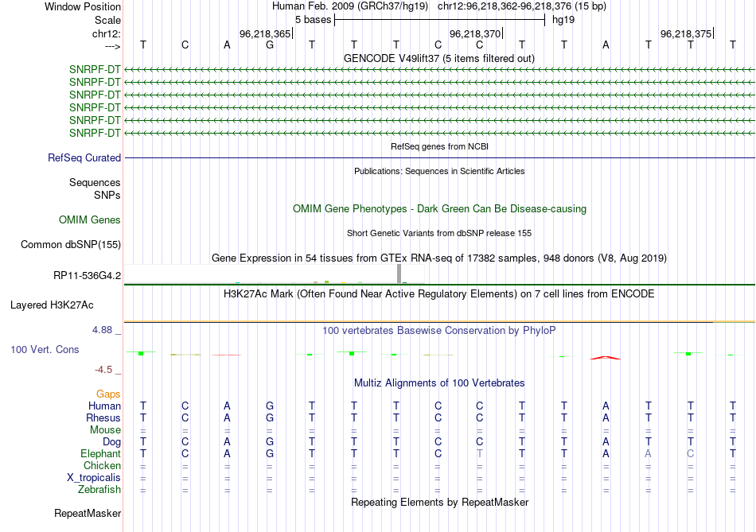Image resolution: width=756 pixels, height=532 pixels.
Task: Select the -4.5 lower conservation value
Action: pyautogui.click(x=103, y=370)
